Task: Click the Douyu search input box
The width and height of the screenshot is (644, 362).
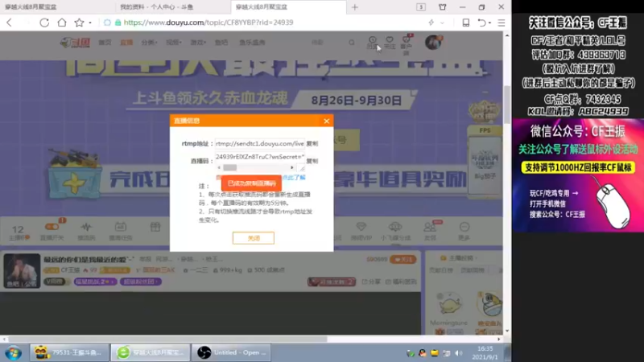Action: pyautogui.click(x=327, y=43)
